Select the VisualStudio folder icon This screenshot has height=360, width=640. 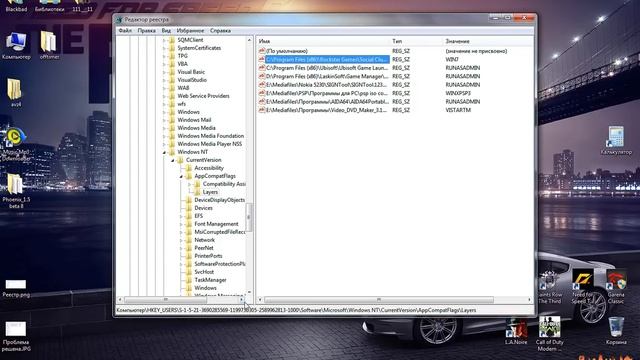tap(172, 80)
